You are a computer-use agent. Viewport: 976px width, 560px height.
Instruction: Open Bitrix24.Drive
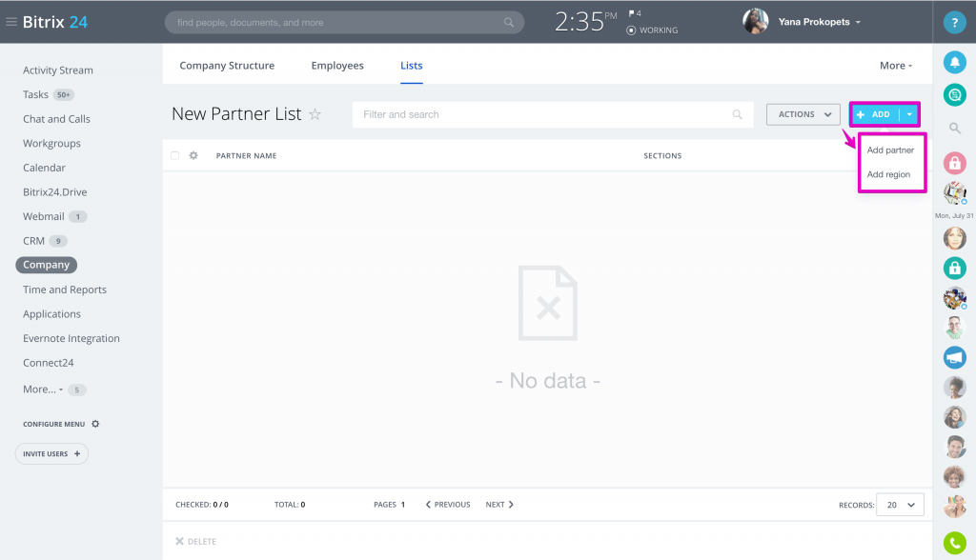pyautogui.click(x=54, y=191)
